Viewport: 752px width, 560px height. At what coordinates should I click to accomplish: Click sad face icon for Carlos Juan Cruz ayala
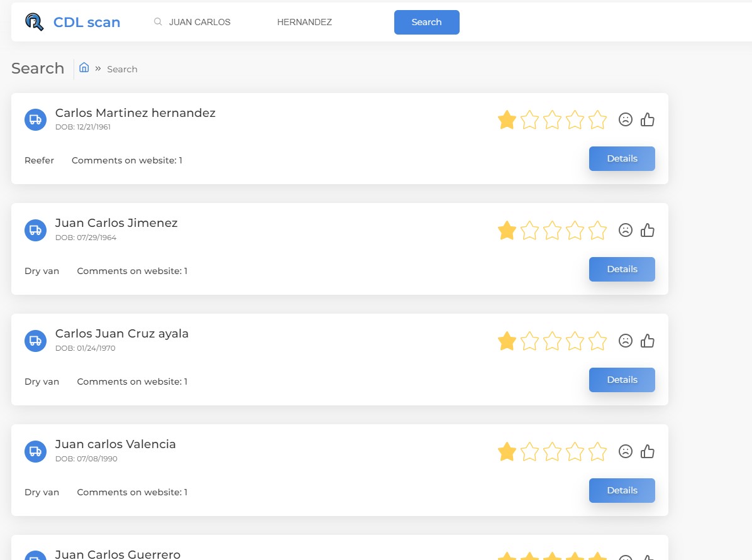pos(625,341)
